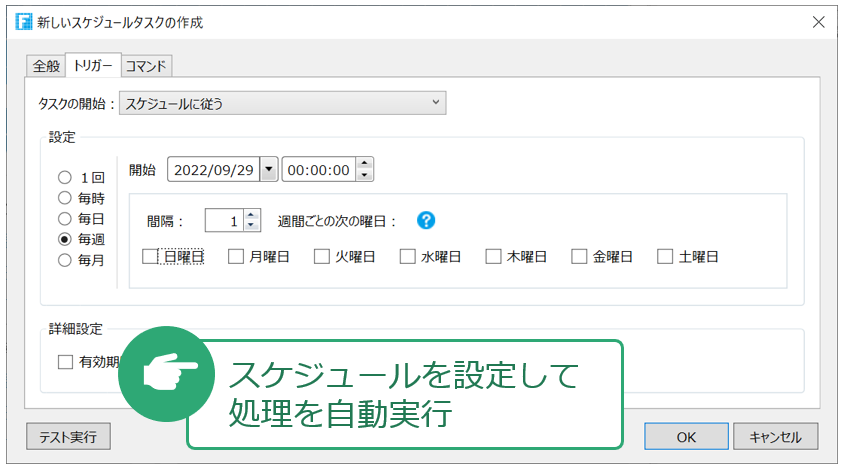Choose the 毎時 schedule option
Viewport: 844px width, 469px height.
pyautogui.click(x=65, y=198)
